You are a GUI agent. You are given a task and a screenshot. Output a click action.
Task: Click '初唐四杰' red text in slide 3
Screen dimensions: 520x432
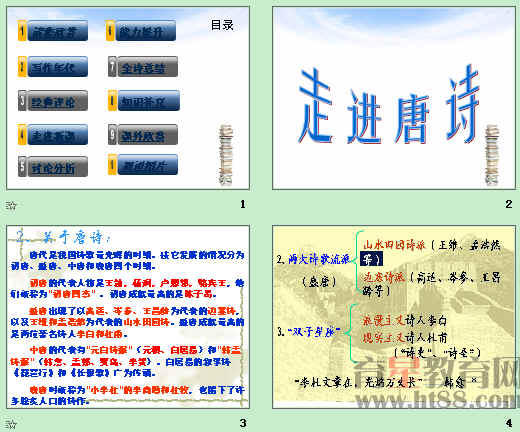[x=72, y=294]
